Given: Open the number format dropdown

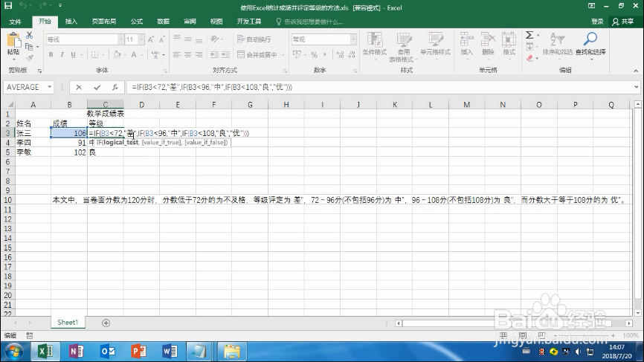Looking at the screenshot, I should pos(353,39).
